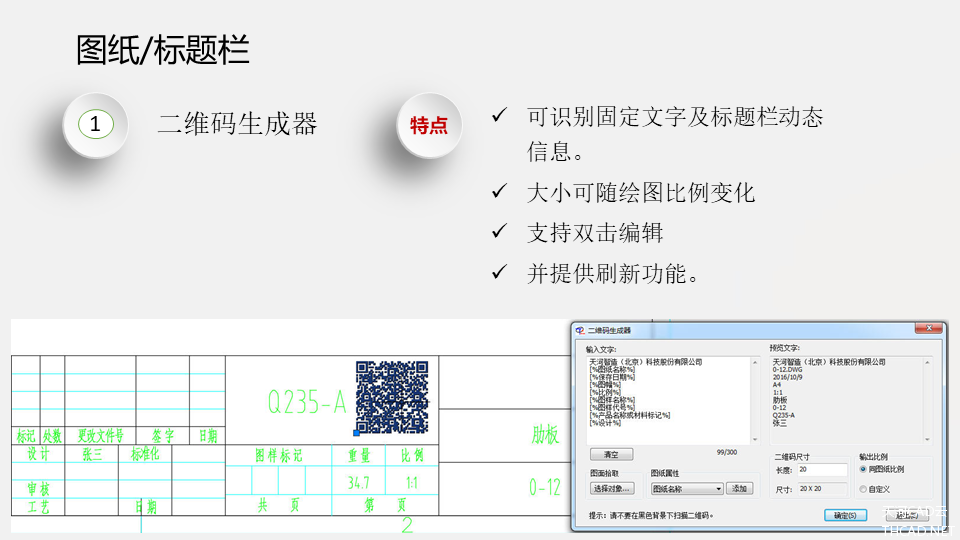
Task: Click the 尺寸 field showing 20 X 20
Action: (x=822, y=489)
